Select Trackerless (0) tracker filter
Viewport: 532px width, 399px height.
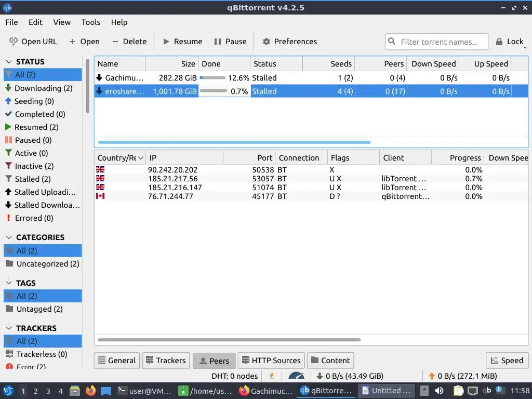[43, 354]
